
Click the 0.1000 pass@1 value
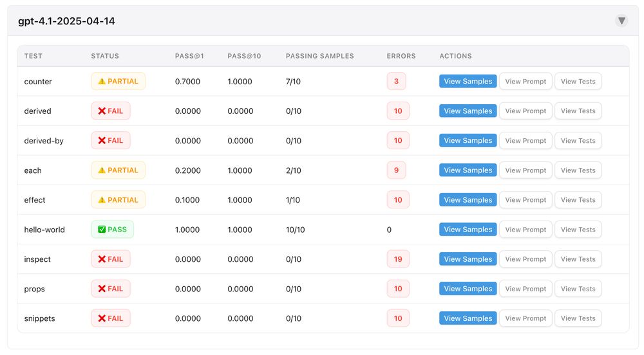187,200
